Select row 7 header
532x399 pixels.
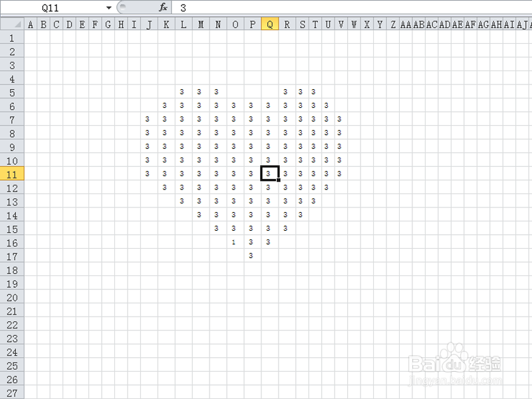click(12, 120)
